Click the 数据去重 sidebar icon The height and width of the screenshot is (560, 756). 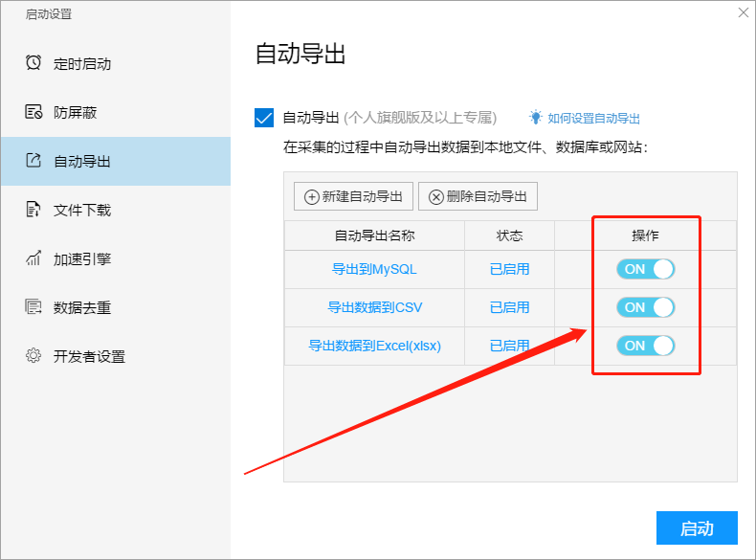33,306
